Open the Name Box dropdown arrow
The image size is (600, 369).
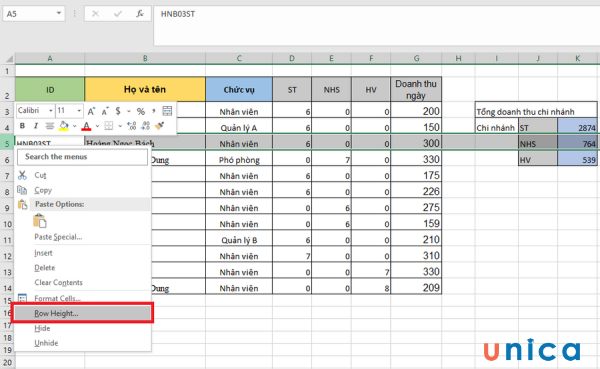click(x=59, y=13)
